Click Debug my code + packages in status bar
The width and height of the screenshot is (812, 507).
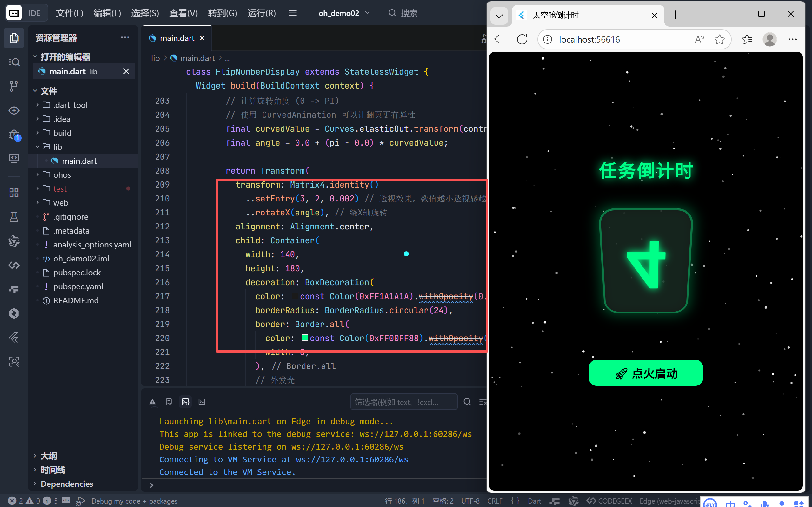click(x=134, y=501)
